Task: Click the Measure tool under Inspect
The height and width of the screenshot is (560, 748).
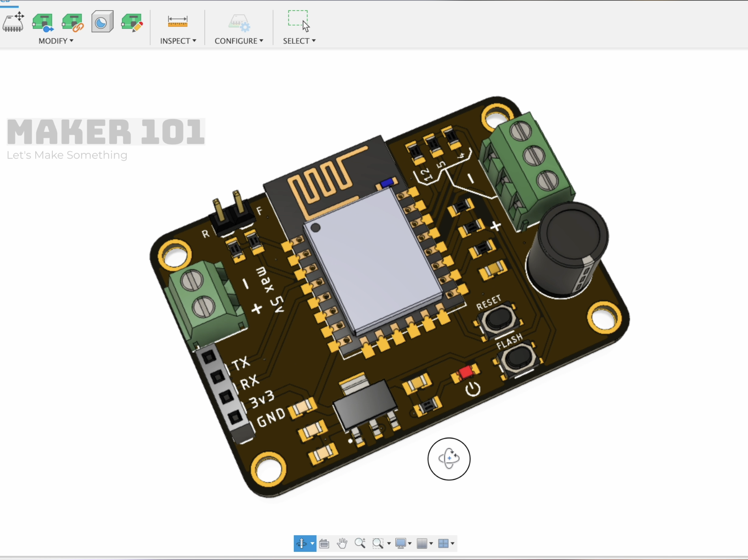Action: click(x=177, y=22)
